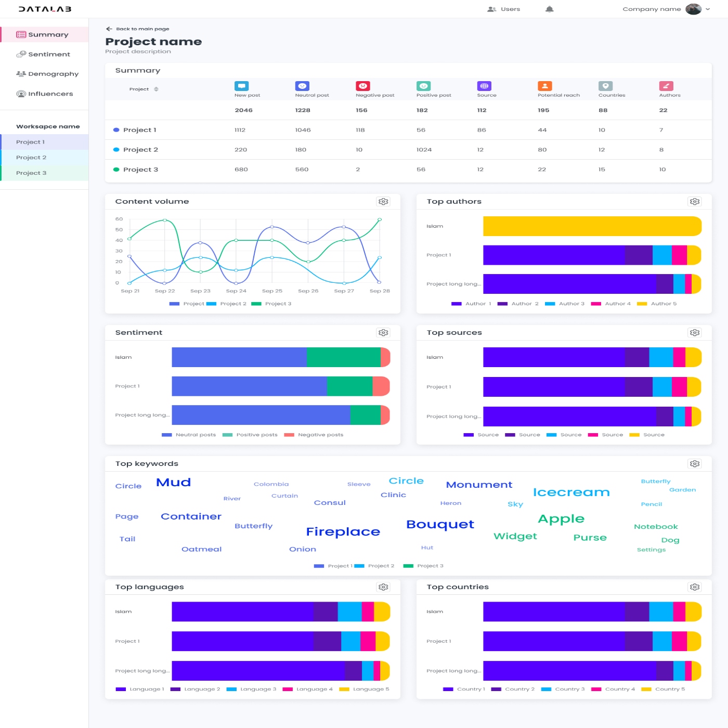Click the Neutral post column icon
The image size is (728, 728).
coord(302,86)
